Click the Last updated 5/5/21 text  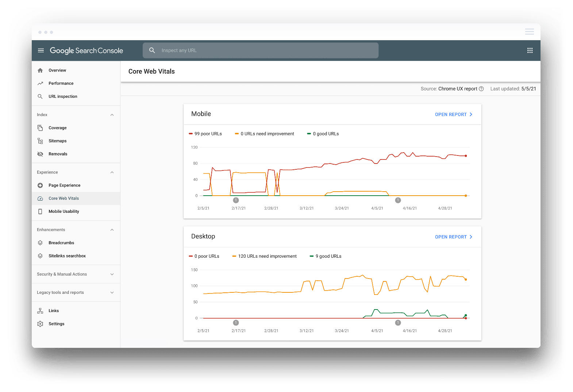click(513, 89)
